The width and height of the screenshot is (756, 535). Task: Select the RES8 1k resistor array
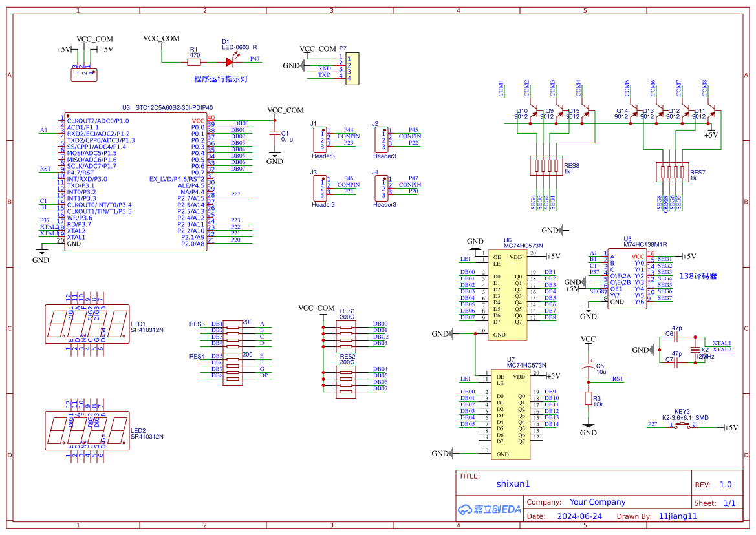pyautogui.click(x=545, y=165)
